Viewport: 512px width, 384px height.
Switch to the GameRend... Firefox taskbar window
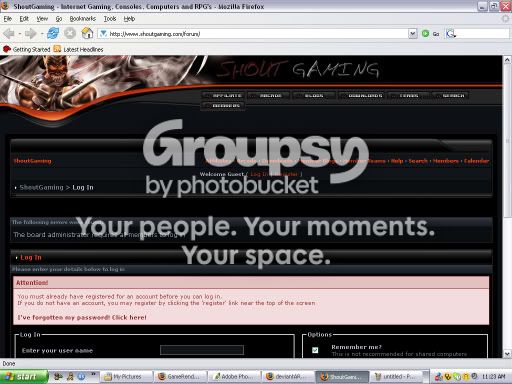coord(180,377)
